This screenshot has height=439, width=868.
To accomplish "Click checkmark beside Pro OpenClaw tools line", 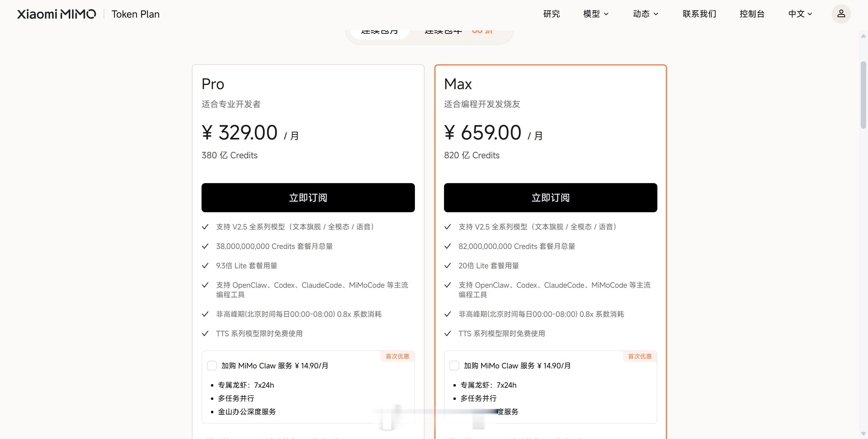I will coord(205,285).
